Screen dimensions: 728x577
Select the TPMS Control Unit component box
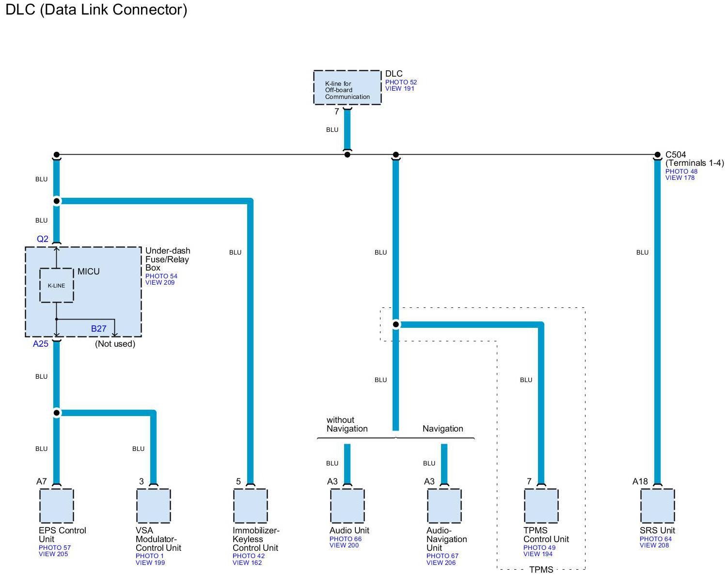pos(541,506)
